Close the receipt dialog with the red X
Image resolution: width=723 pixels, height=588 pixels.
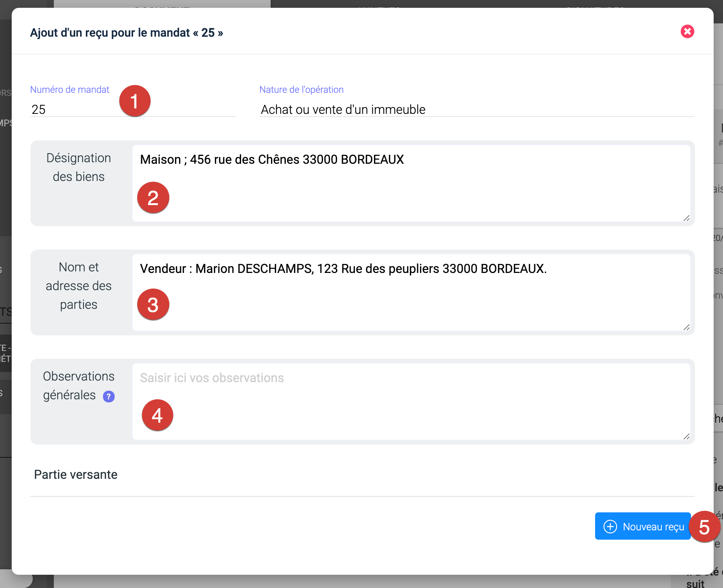[687, 32]
